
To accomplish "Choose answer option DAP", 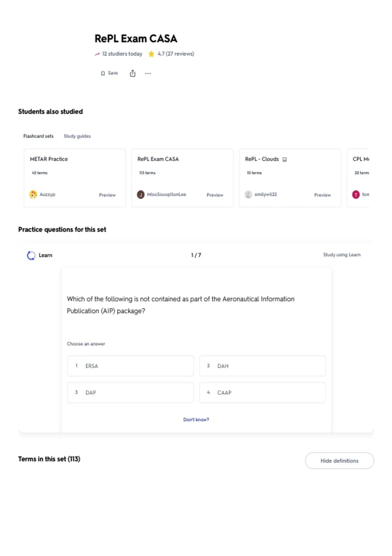I will pos(130,392).
